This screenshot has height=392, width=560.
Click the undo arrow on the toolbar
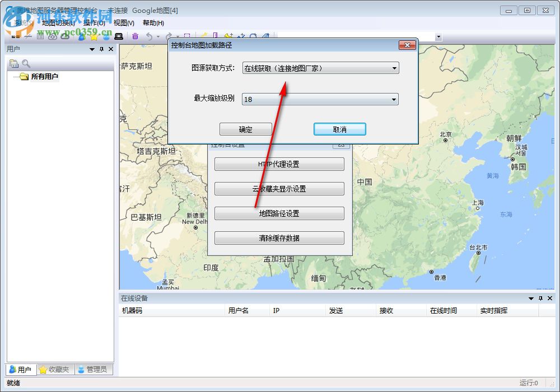(149, 36)
